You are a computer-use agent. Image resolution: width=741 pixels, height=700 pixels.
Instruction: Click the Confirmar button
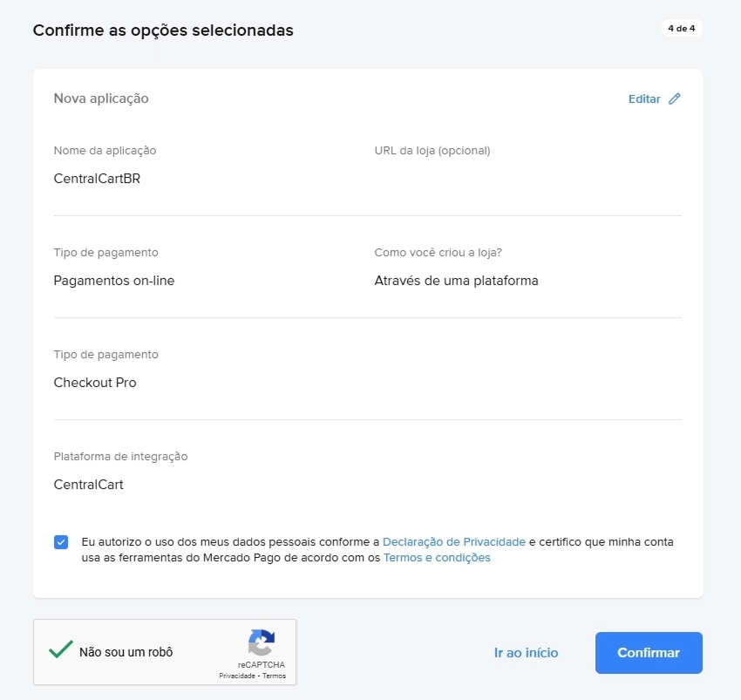tap(649, 652)
